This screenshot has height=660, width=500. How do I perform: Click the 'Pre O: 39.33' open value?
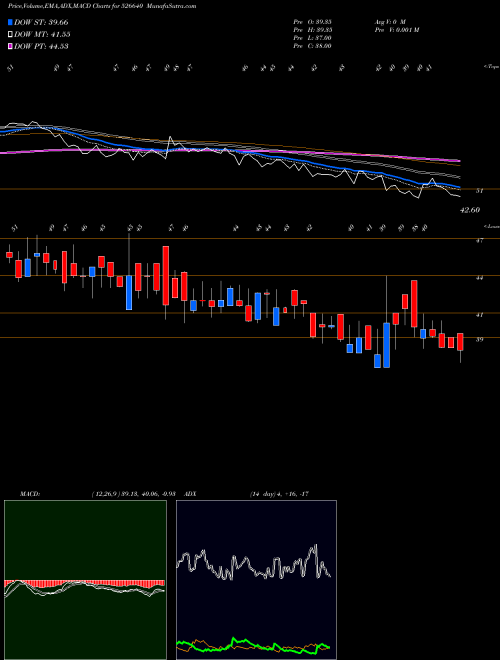point(312,21)
